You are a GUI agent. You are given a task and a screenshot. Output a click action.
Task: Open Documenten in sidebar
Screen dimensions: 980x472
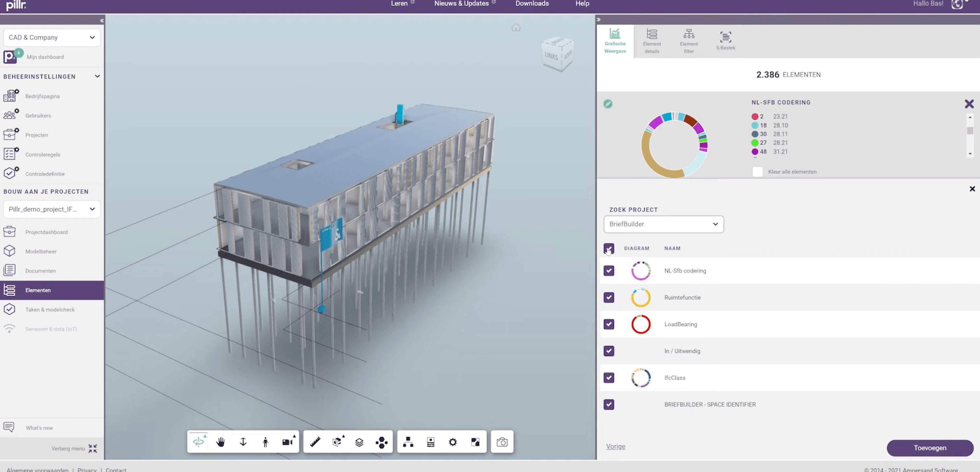click(x=40, y=271)
